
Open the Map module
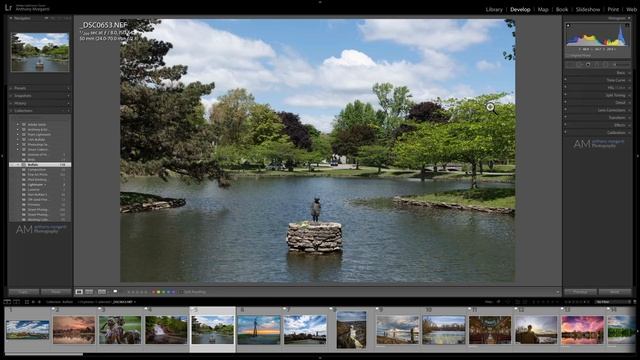[x=543, y=9]
